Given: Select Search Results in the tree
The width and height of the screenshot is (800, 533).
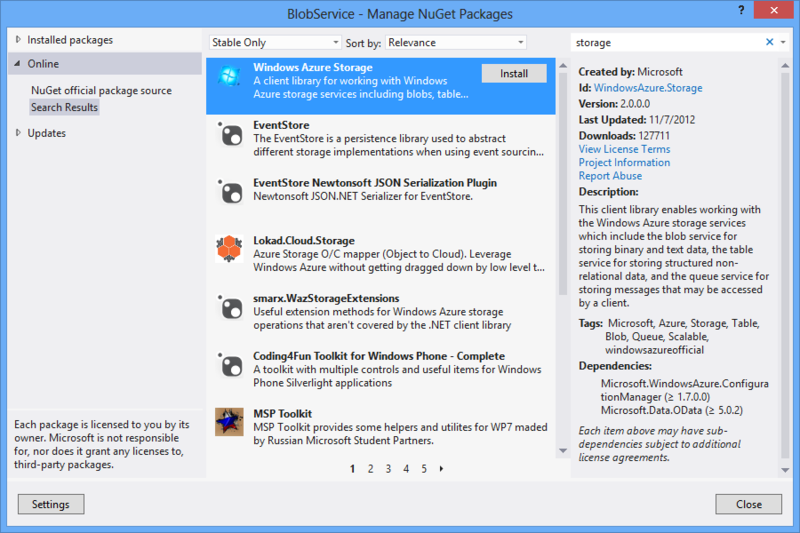Looking at the screenshot, I should coord(64,107).
